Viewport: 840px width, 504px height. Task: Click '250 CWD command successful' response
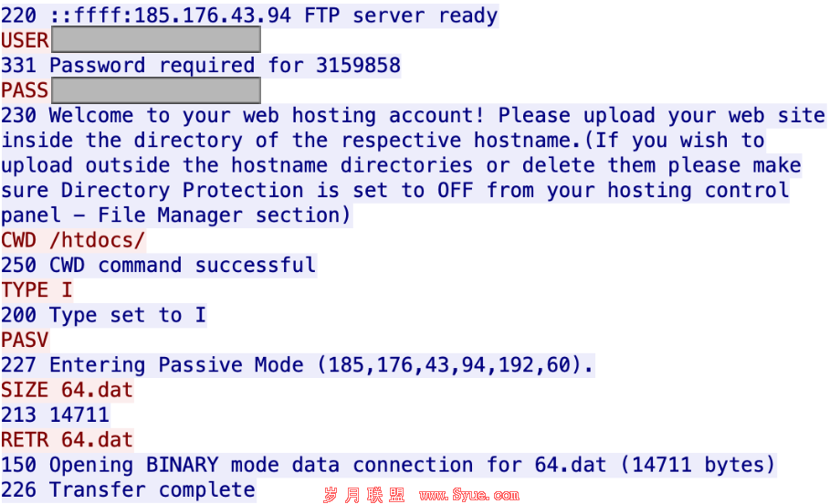(x=159, y=265)
